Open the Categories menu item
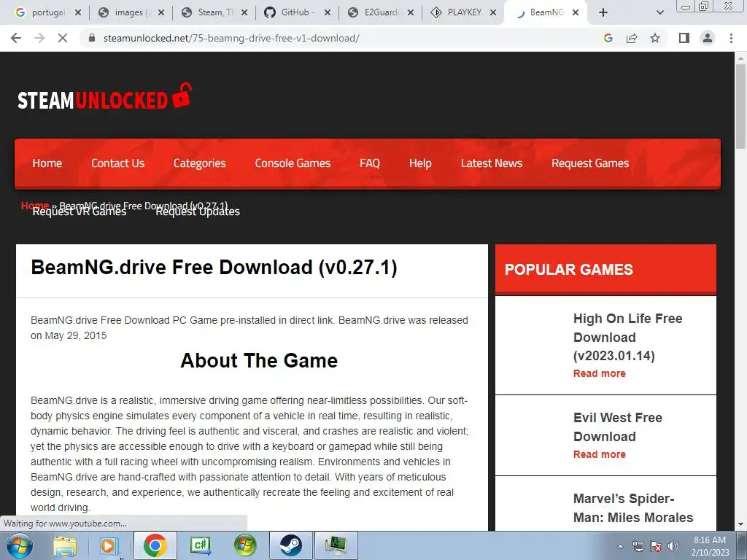The width and height of the screenshot is (747, 560). point(200,163)
